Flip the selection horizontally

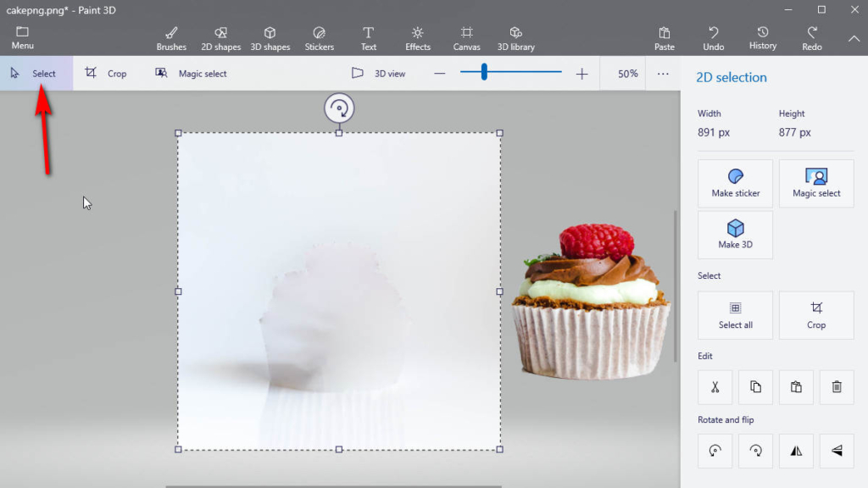pos(796,451)
